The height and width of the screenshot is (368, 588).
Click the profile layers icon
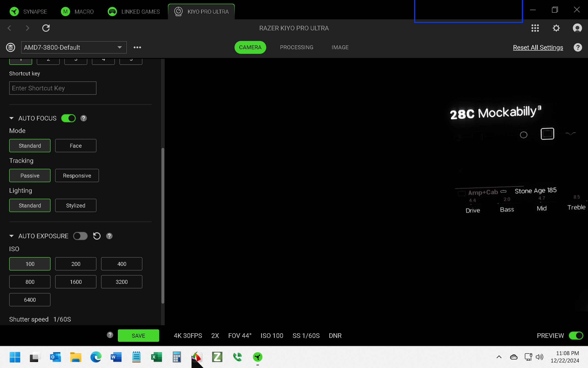[x=10, y=47]
